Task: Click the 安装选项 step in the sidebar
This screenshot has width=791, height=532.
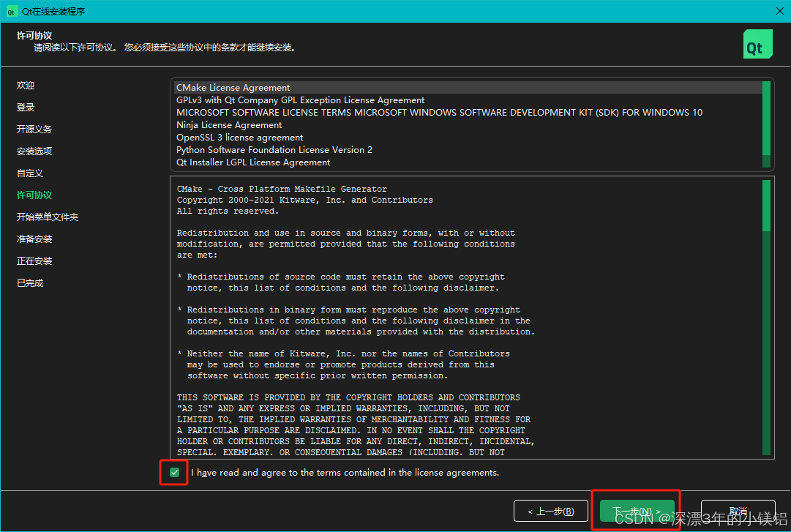Action: point(34,151)
